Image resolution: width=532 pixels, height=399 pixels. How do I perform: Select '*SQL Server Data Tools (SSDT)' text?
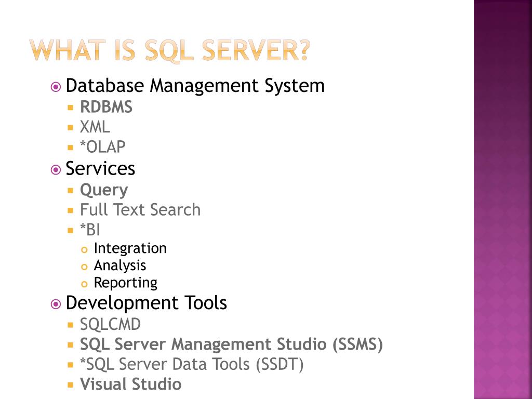[192, 364]
